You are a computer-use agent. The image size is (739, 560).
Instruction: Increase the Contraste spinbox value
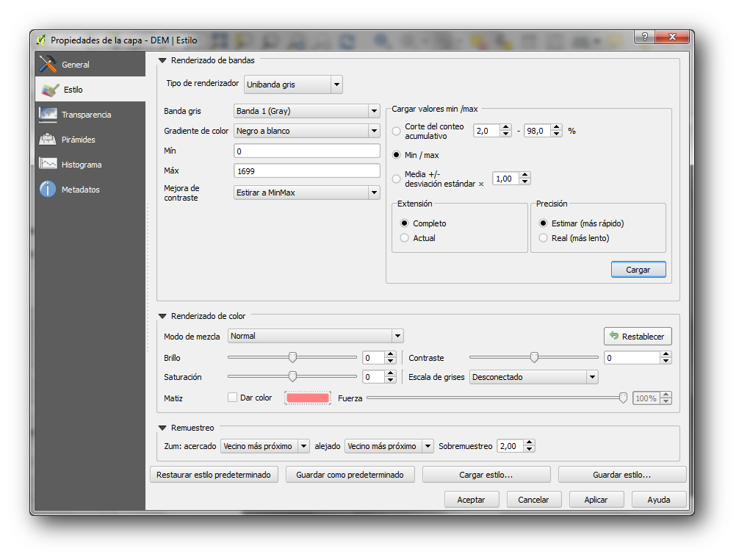666,354
